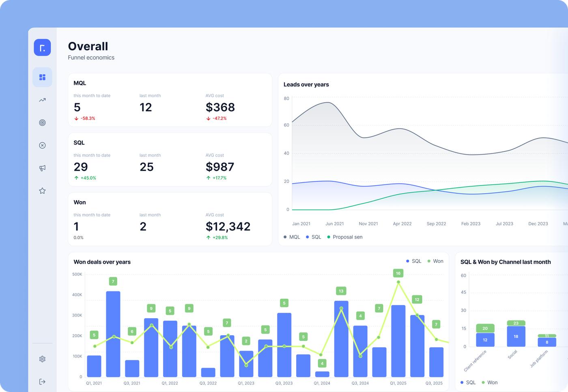568x392 pixels.
Task: Toggle Won legend in Channel chart
Action: click(490, 383)
